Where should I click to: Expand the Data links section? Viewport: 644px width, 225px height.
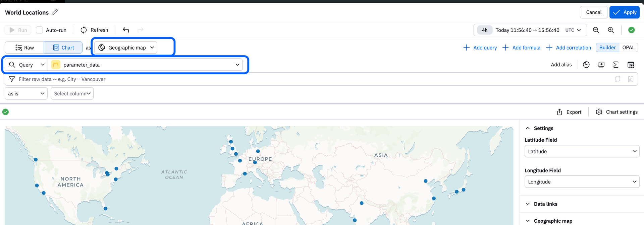541,204
